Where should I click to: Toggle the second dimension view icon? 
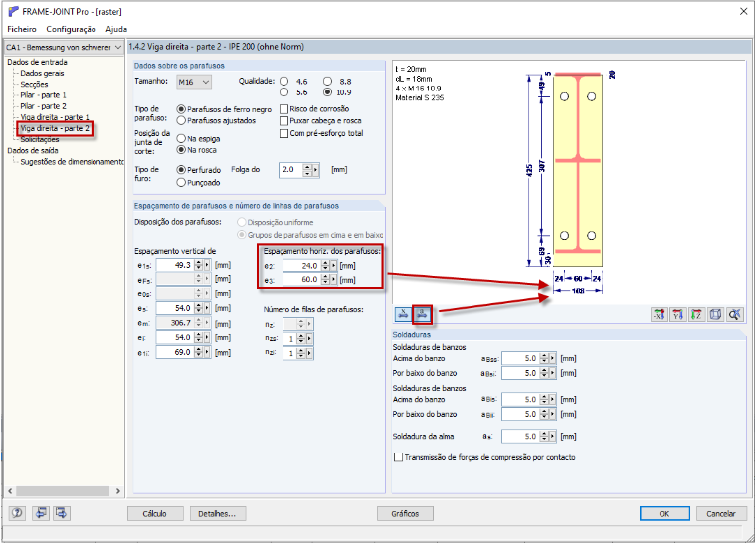[x=422, y=315]
